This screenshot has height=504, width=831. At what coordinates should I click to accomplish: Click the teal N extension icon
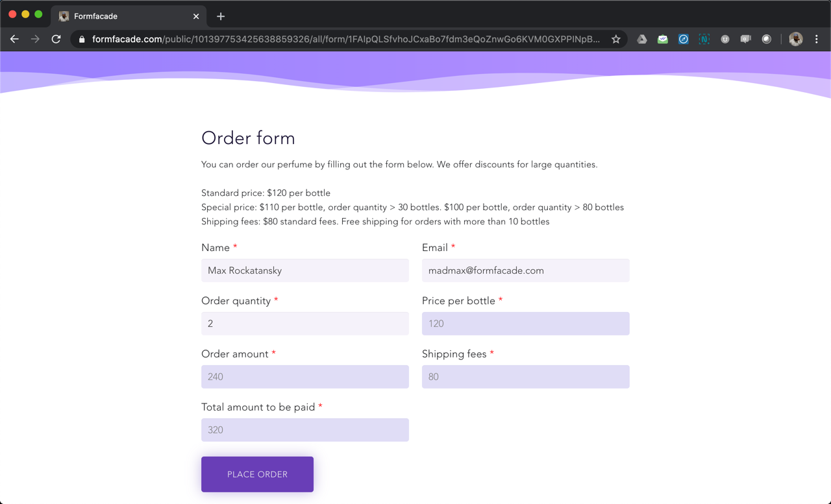pos(704,39)
